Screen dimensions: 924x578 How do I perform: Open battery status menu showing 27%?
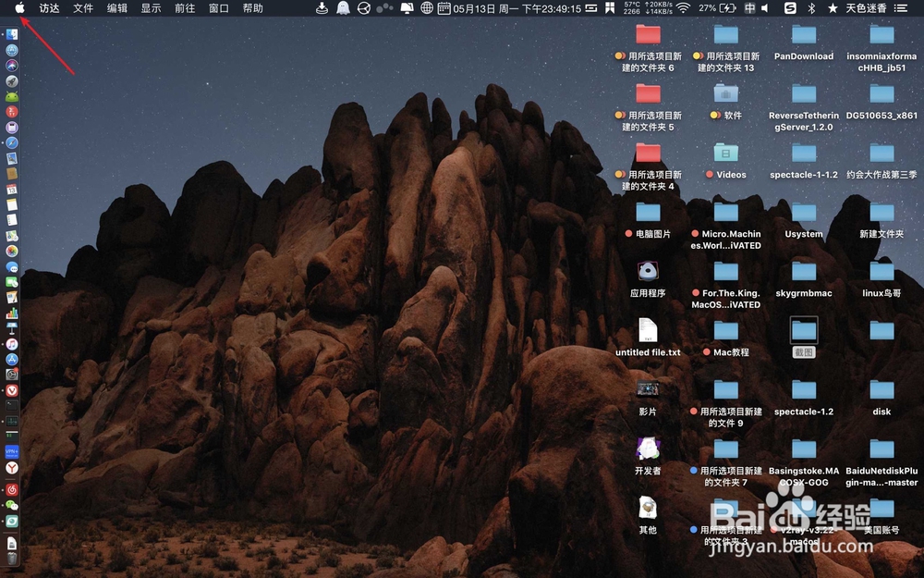tap(717, 8)
